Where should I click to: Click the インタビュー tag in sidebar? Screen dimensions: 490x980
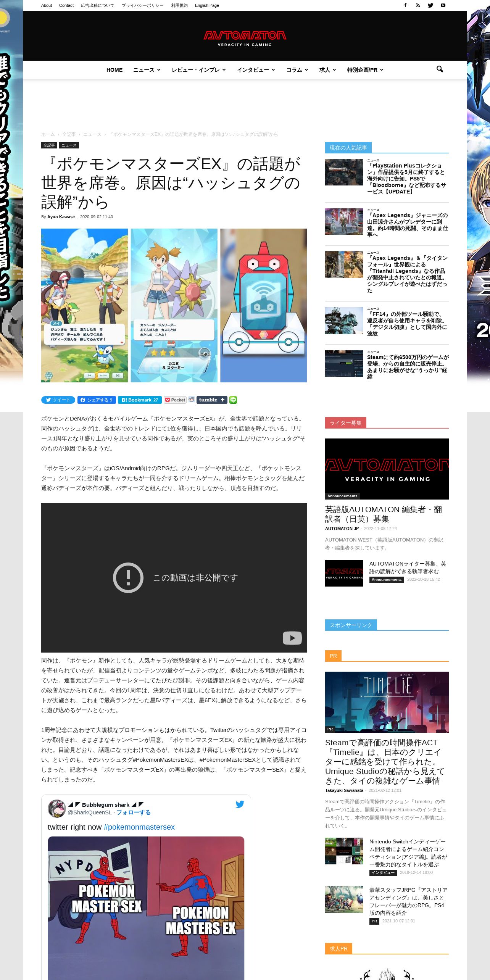(383, 873)
